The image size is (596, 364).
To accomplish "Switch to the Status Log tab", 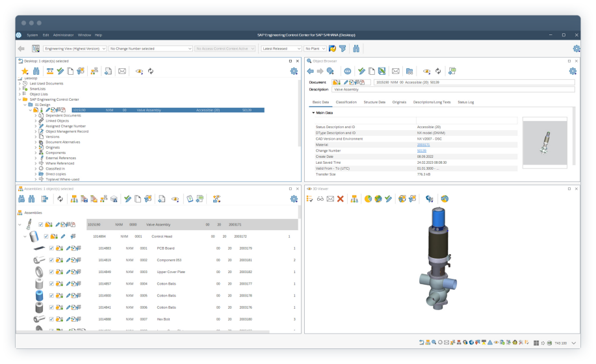I will [x=465, y=102].
